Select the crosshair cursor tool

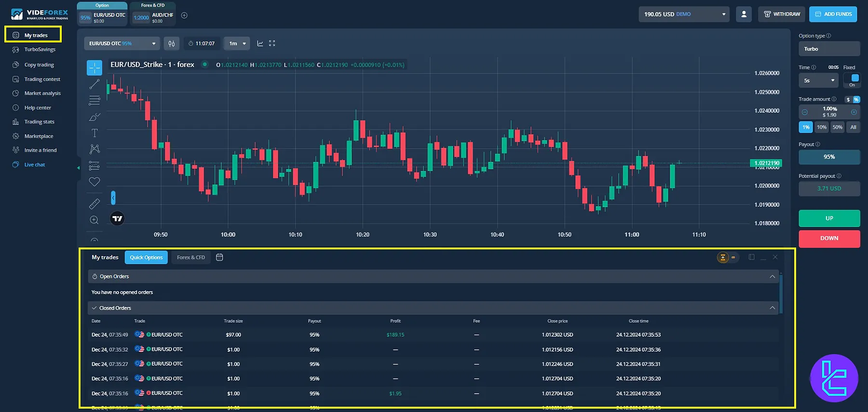click(95, 68)
